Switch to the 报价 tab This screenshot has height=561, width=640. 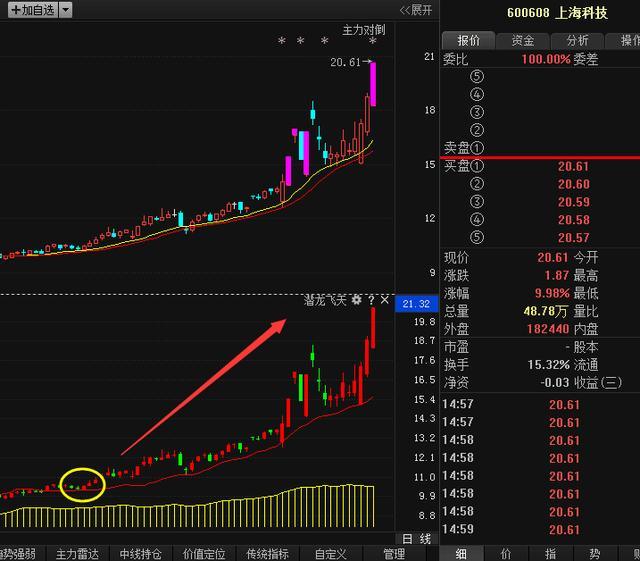coord(469,40)
